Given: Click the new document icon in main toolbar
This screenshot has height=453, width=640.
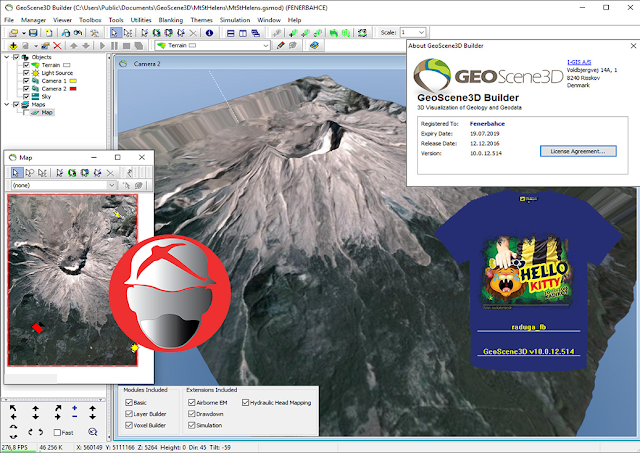Looking at the screenshot, I should click(x=49, y=33).
